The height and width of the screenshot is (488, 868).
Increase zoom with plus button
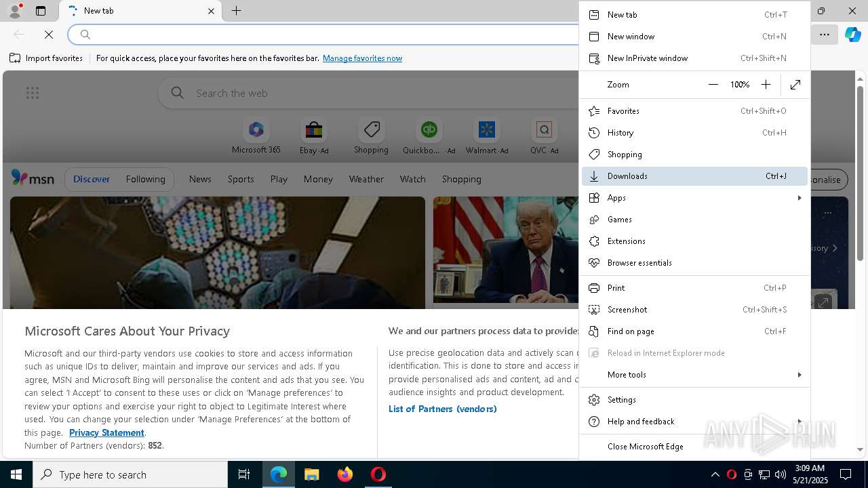(x=766, y=85)
